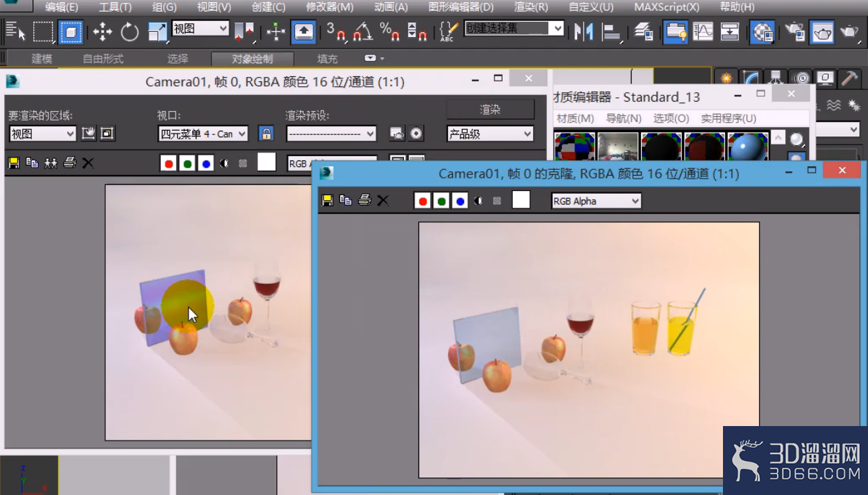Open the 材质(M) menu in Material Editor
This screenshot has height=495, width=868.
(575, 118)
